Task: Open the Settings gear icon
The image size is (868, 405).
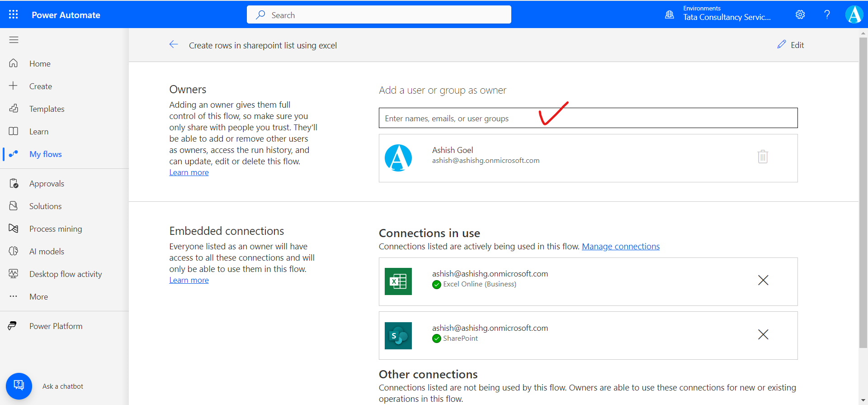Action: click(x=800, y=14)
